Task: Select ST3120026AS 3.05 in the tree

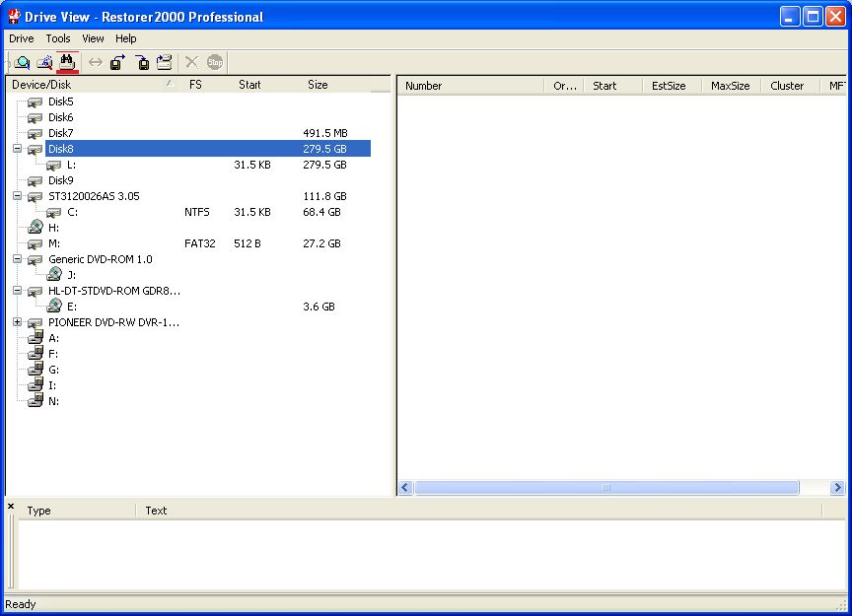Action: (x=94, y=196)
